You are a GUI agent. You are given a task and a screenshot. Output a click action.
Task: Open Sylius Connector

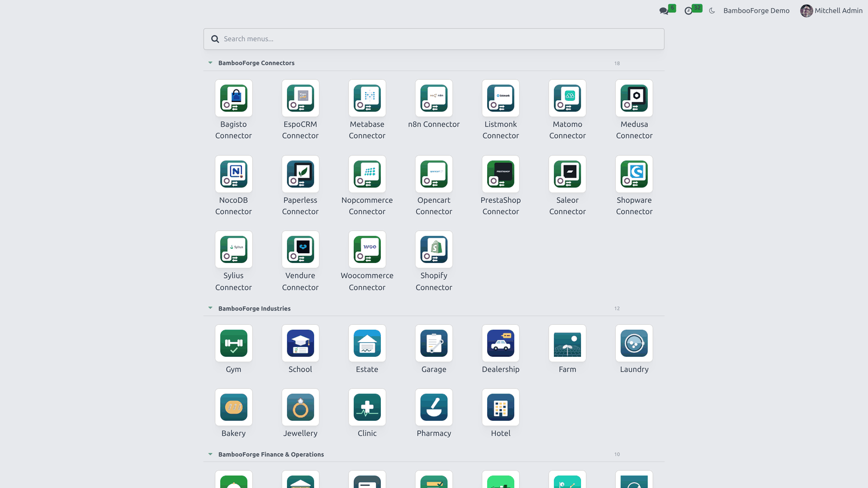(234, 249)
